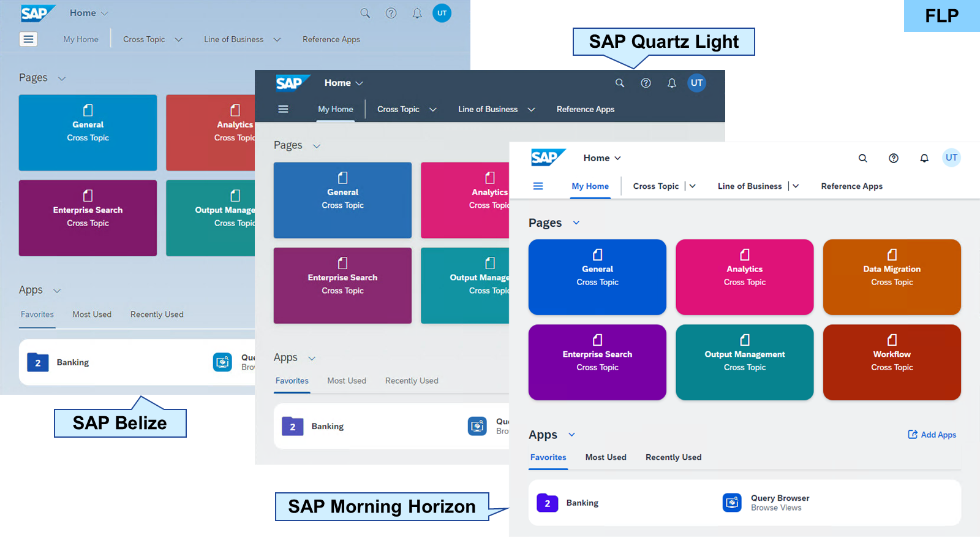The width and height of the screenshot is (980, 537).
Task: Open Analytics tile in Morning Horizon
Action: [x=745, y=277]
